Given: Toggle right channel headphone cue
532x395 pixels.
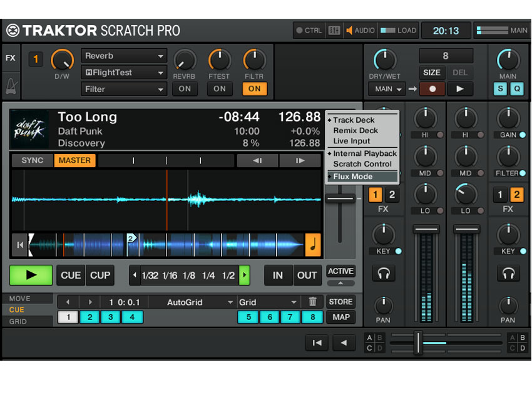Looking at the screenshot, I should [x=508, y=273].
